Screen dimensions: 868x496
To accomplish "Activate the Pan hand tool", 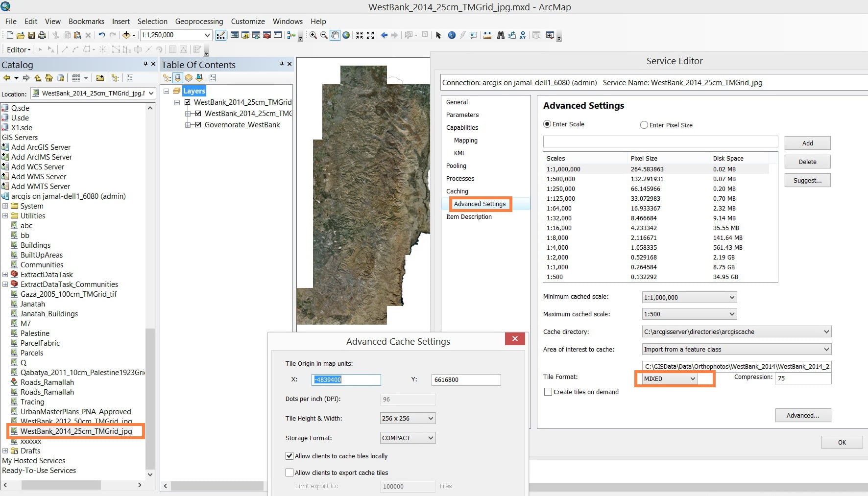I will point(335,35).
